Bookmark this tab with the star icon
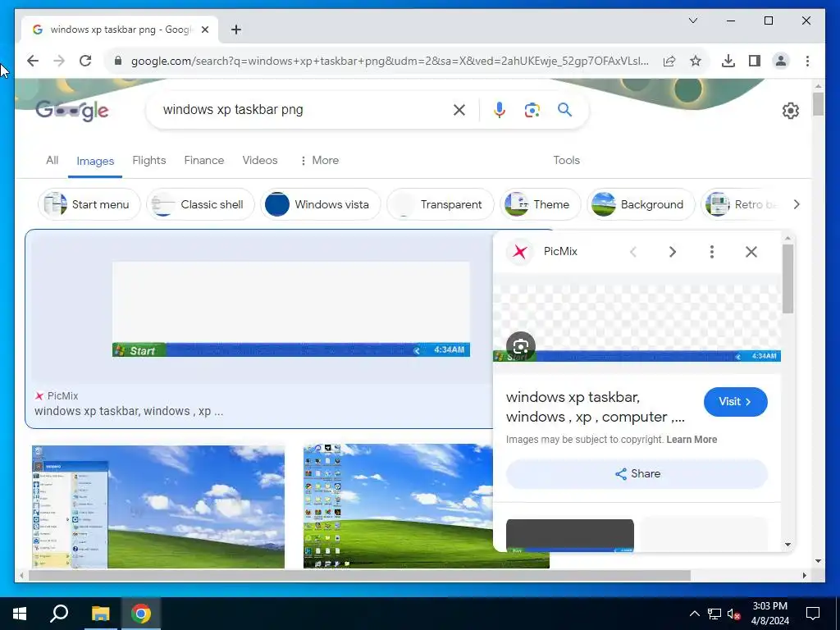The image size is (840, 630). pos(696,61)
